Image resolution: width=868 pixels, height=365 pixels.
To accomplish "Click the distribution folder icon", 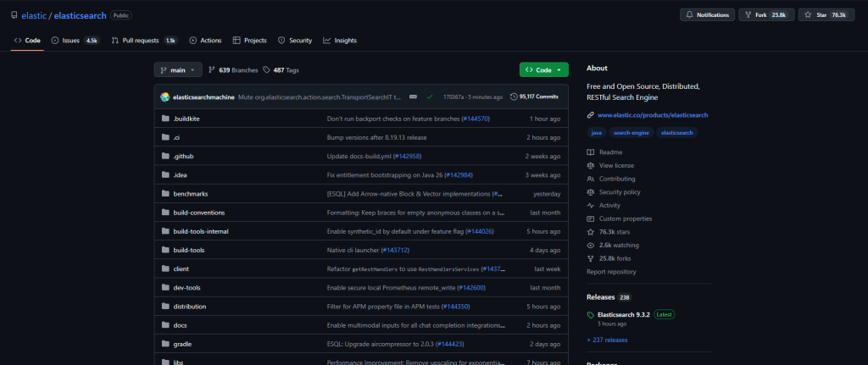I will [165, 307].
